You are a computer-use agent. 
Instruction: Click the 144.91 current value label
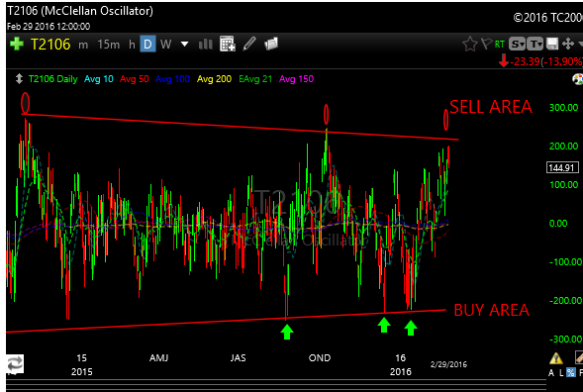pos(562,167)
